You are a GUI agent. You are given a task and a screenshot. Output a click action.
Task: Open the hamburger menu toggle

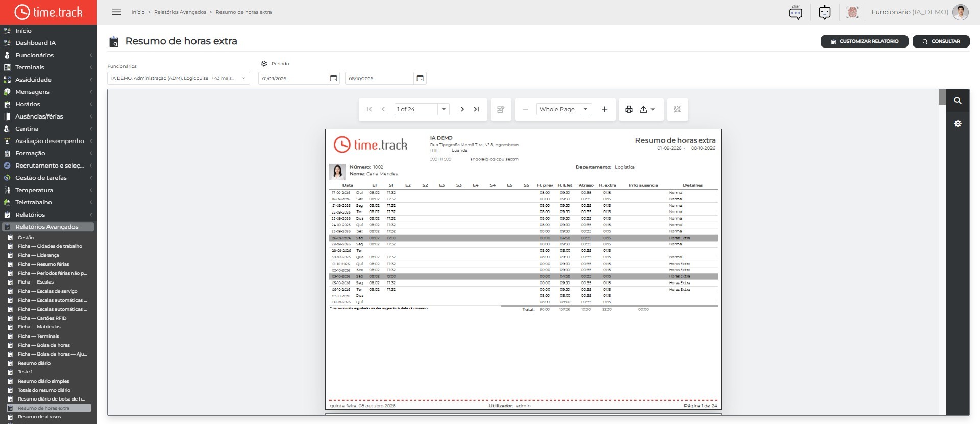click(116, 12)
